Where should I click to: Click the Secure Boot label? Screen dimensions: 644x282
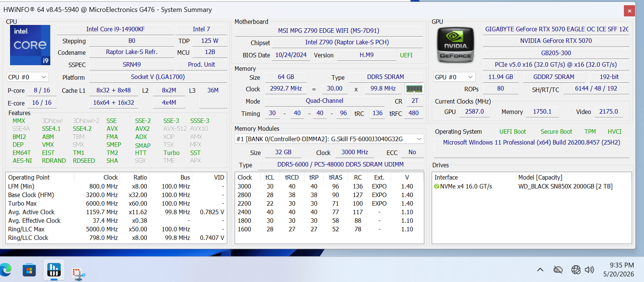[556, 132]
